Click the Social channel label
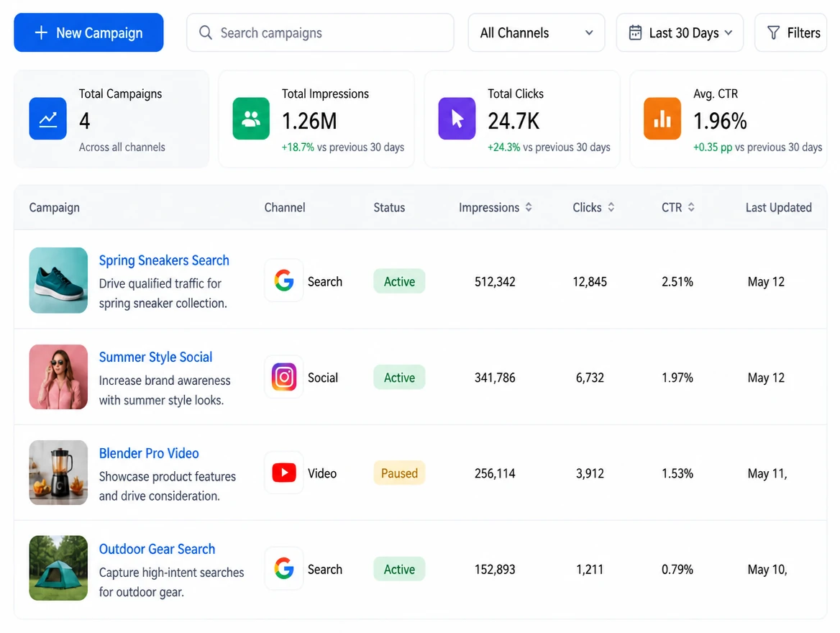The image size is (840, 633). pos(322,378)
